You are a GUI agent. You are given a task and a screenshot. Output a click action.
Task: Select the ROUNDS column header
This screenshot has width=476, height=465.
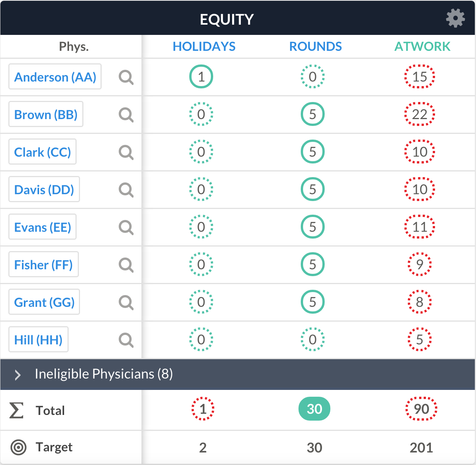[x=316, y=46]
